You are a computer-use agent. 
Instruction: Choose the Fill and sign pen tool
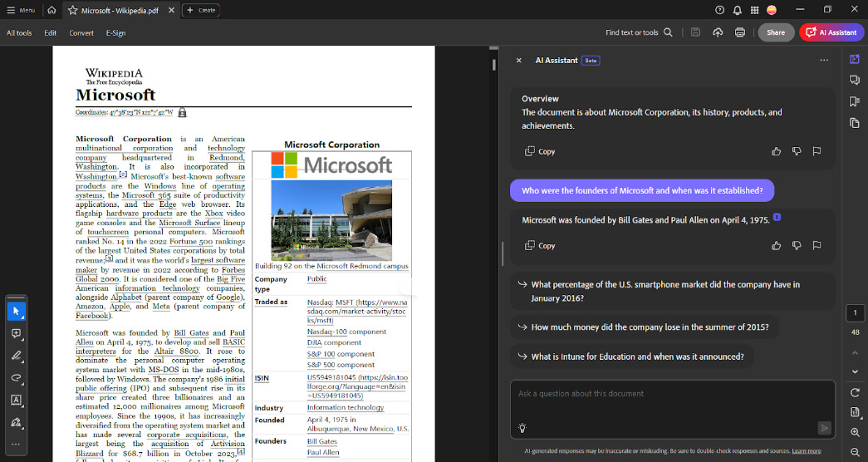coord(16,422)
